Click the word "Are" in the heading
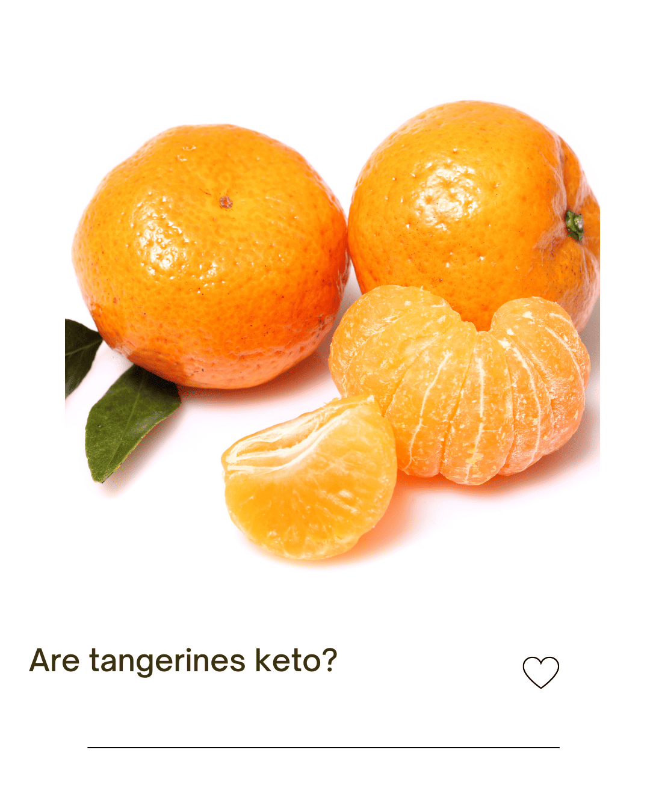Viewport: 650px width, 812px height. pos(54,660)
